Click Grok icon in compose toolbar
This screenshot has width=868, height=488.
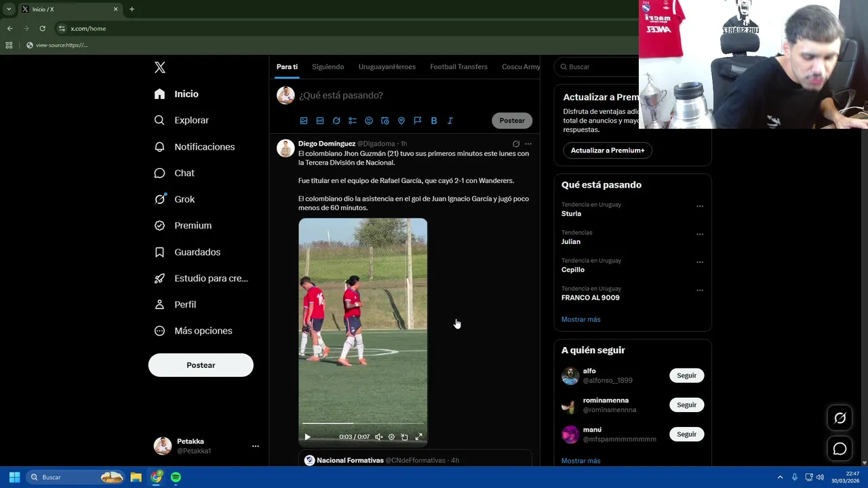coord(336,121)
